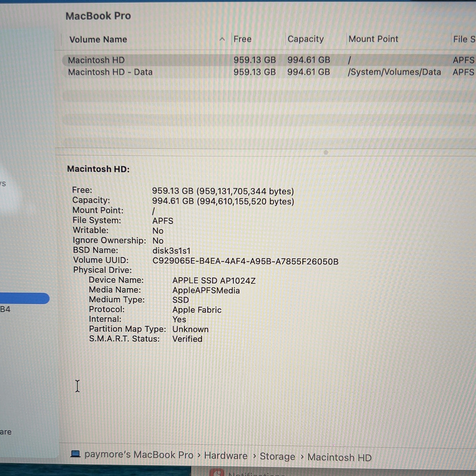Select the highlighted blue sidebar item
This screenshot has width=476, height=476.
tap(25, 298)
